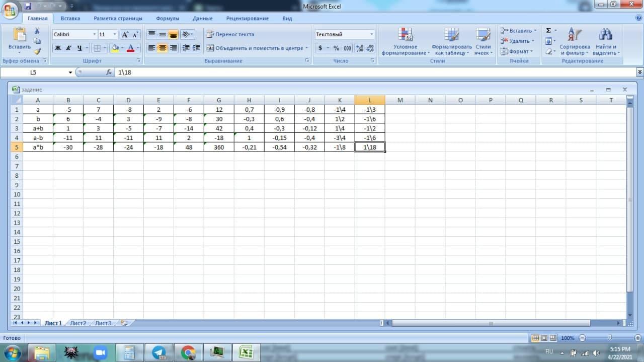Viewport: 644px width, 362px height.
Task: Increase the cell indent
Action: (196, 48)
